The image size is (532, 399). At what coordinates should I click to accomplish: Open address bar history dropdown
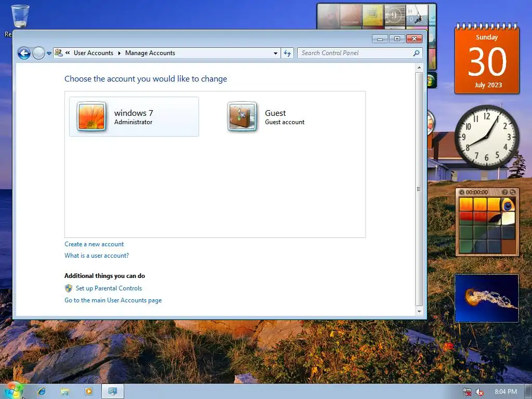(x=275, y=54)
